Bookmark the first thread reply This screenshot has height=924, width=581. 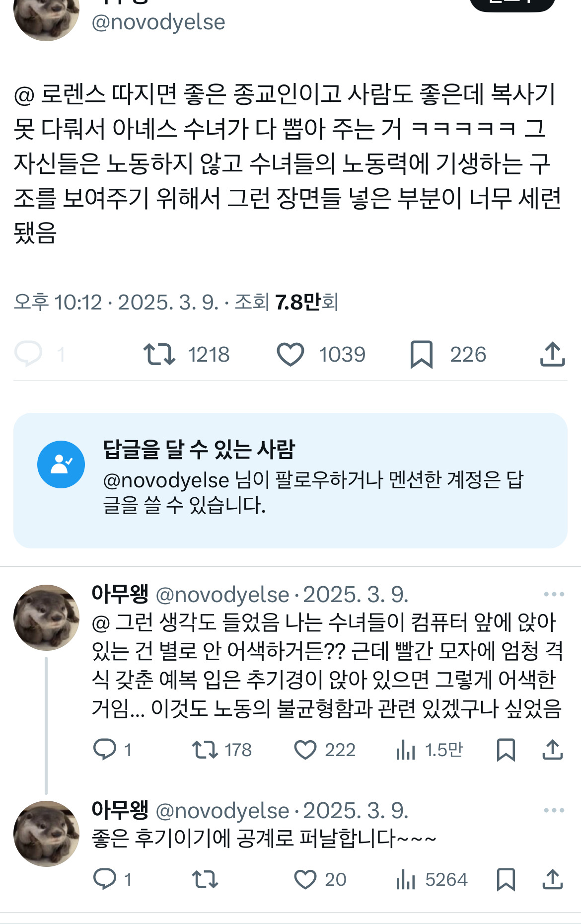tap(506, 750)
